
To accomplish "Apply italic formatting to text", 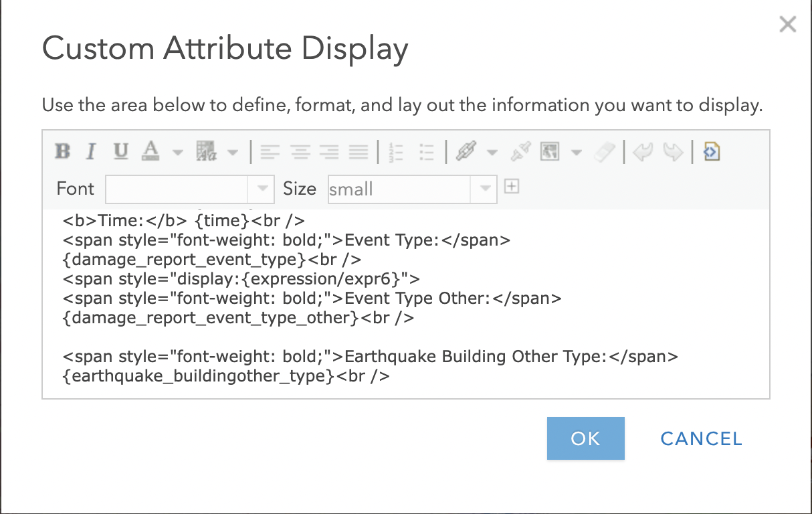I will 90,152.
